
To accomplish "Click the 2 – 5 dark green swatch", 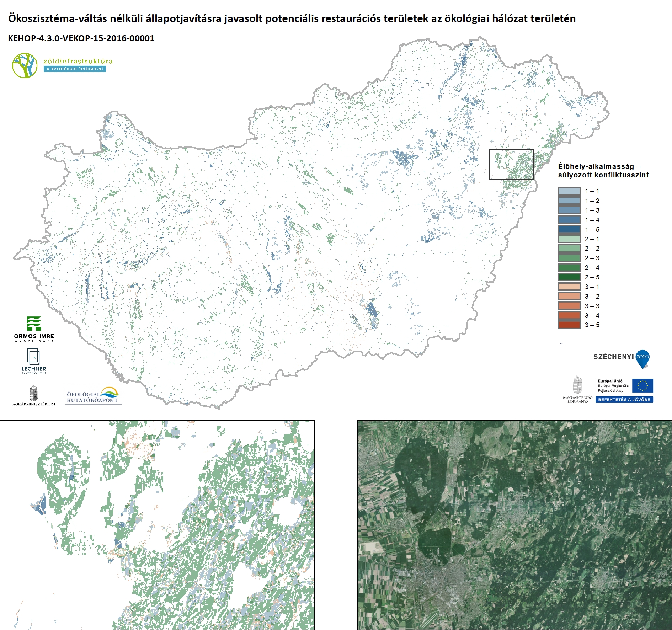I will point(569,277).
